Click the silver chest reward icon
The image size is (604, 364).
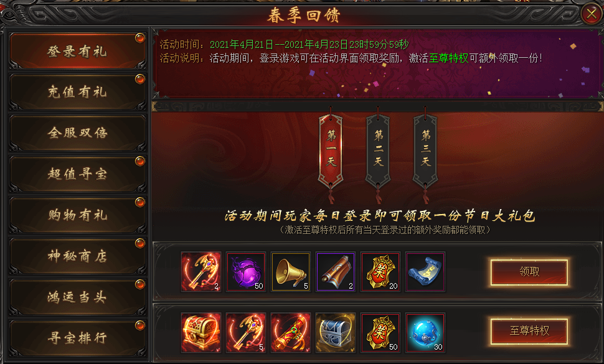point(336,332)
